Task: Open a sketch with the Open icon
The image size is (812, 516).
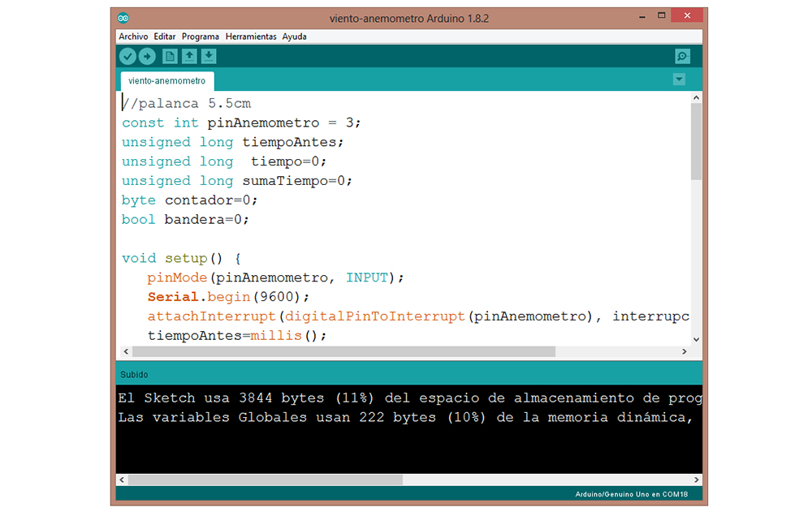Action: tap(189, 56)
